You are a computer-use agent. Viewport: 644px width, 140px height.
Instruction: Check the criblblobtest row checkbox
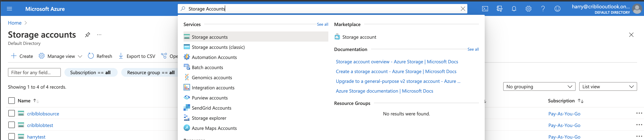[12, 125]
